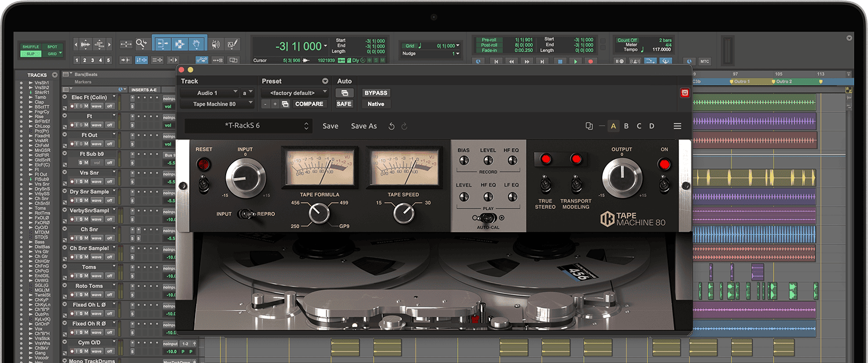868x363 pixels.
Task: Enable SAFE mode on the plugin
Action: pos(344,104)
